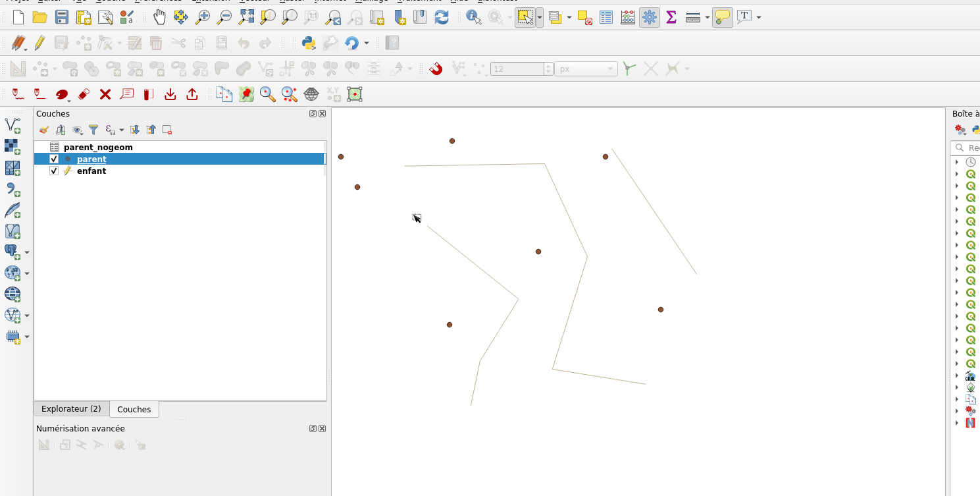Select the Pan Map hand tool
This screenshot has width=980, height=496.
(x=159, y=17)
